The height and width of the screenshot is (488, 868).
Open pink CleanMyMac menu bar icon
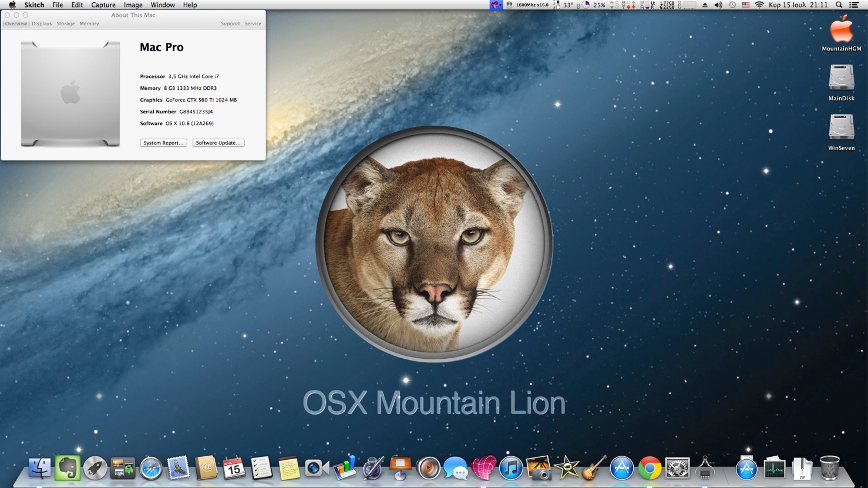point(496,5)
